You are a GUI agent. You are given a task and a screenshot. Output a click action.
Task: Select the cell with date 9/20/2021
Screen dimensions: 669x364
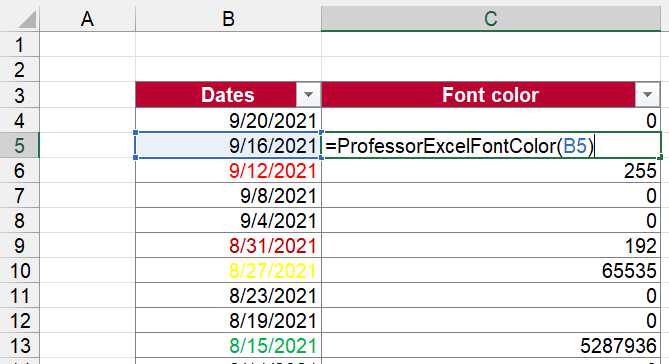coord(228,120)
